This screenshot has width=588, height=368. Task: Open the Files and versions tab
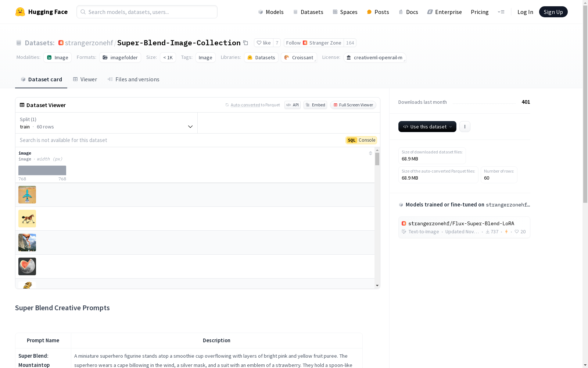click(133, 79)
